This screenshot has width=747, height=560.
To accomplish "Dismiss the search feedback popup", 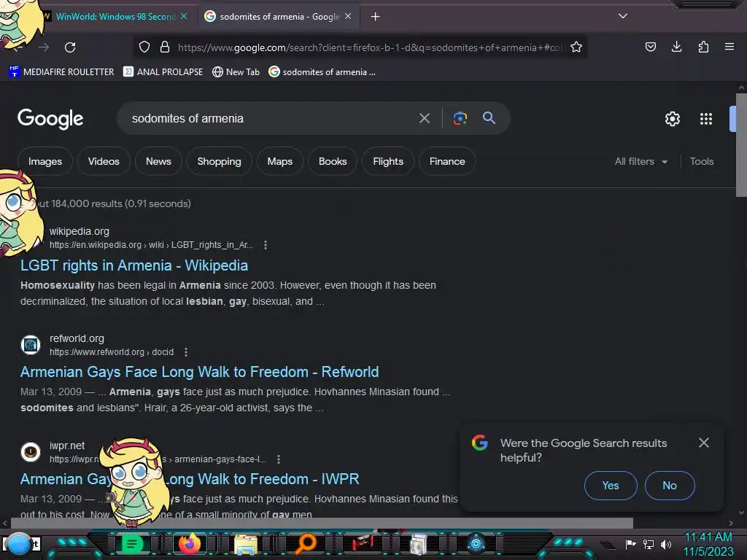I will 704,443.
